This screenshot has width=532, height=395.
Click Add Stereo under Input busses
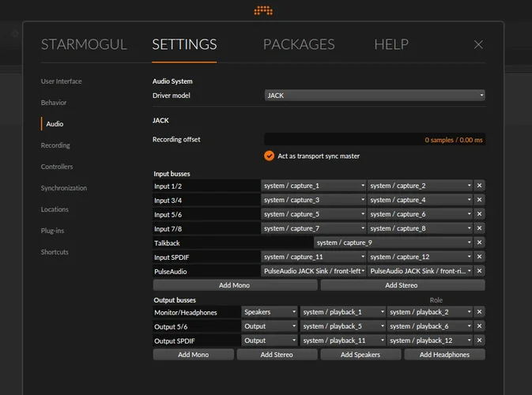402,285
